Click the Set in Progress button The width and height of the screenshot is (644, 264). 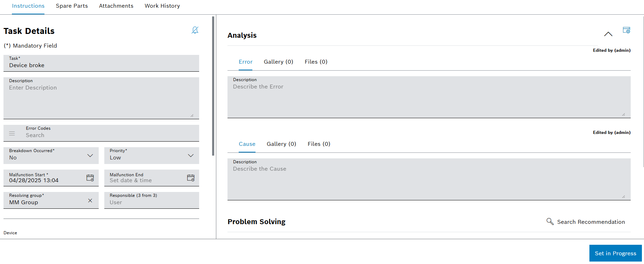pos(615,253)
